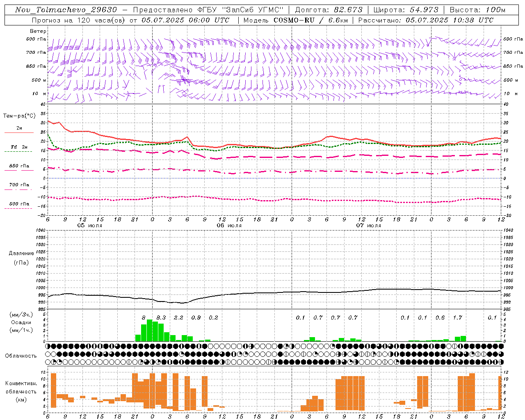Click the 850 гПа temperature legend entry
The width and height of the screenshot is (525, 420).
(19, 166)
